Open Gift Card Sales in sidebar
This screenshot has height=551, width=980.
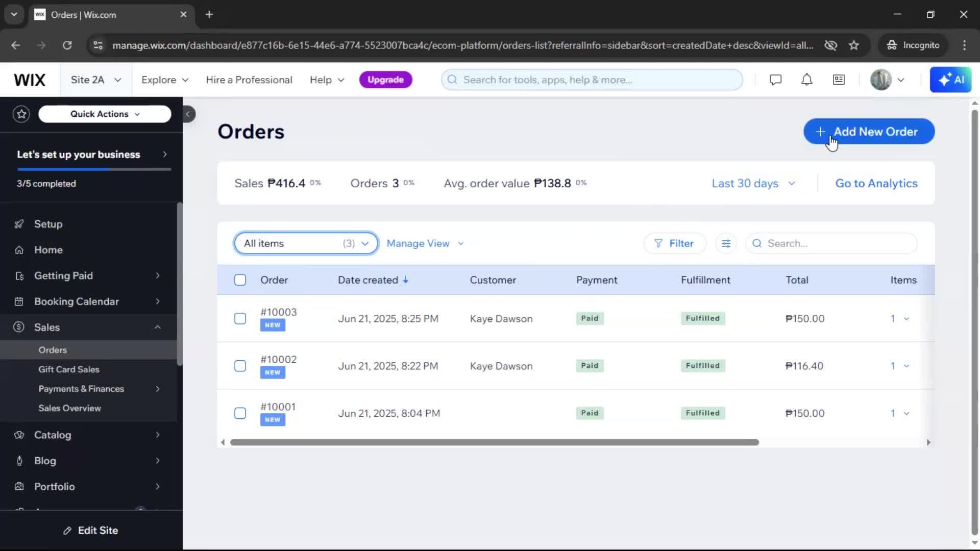[x=69, y=370]
